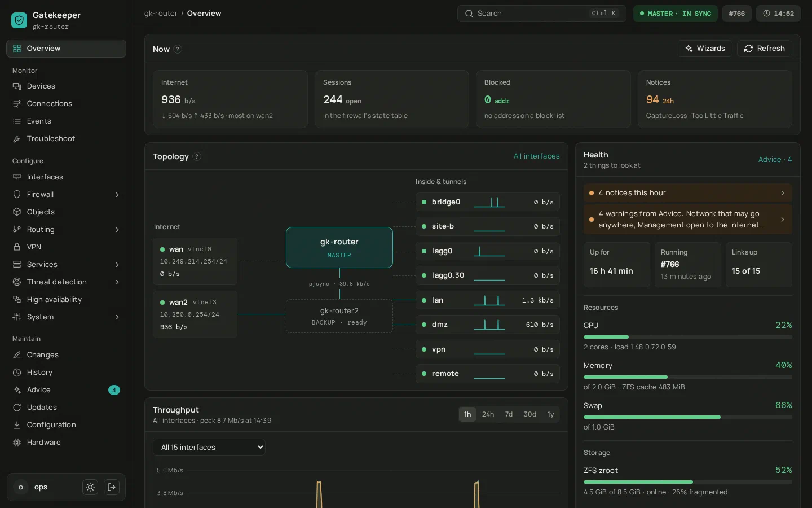The image size is (812, 508).
Task: Open the Hardware chip icon
Action: [x=17, y=443]
